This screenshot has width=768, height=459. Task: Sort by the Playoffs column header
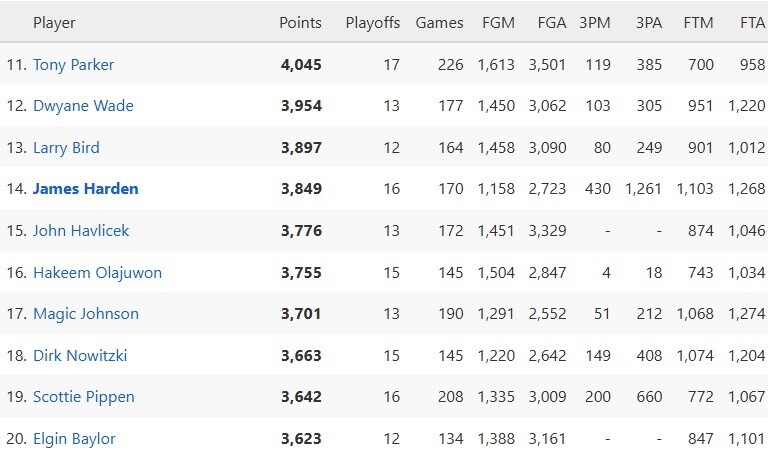372,23
